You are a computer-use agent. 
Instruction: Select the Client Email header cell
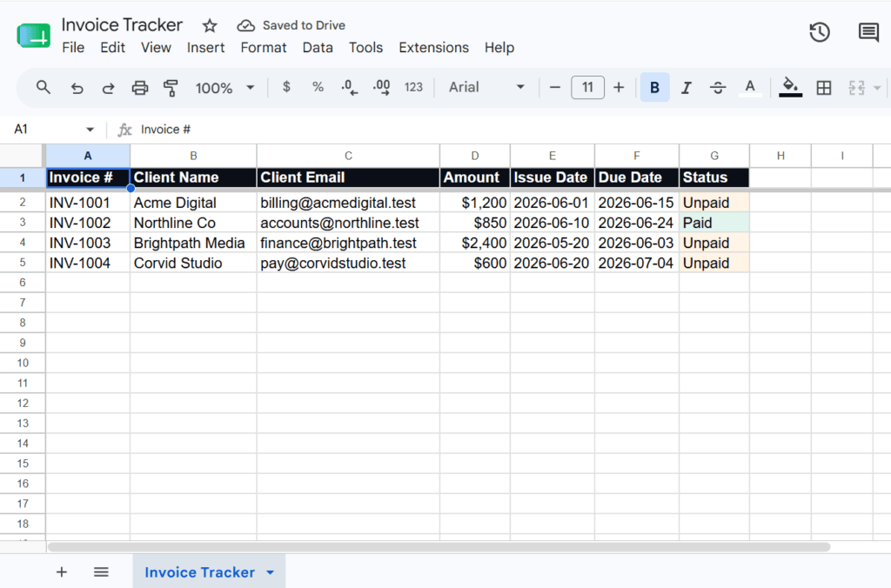click(348, 177)
